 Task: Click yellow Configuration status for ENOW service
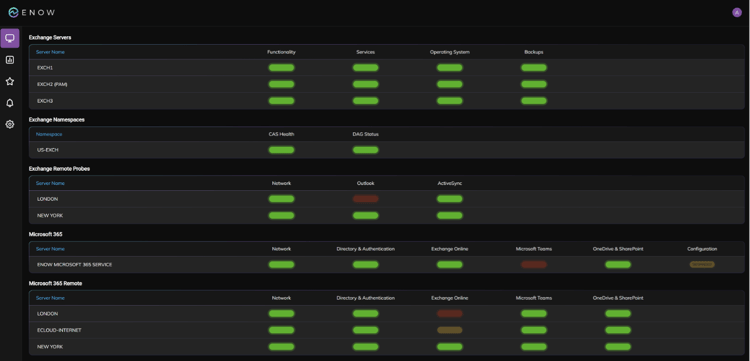702,264
